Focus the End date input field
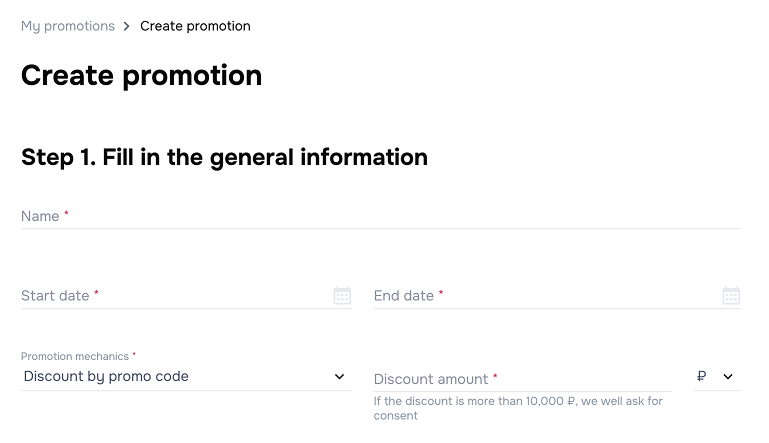Screen dimensions: 769x443 (557, 296)
